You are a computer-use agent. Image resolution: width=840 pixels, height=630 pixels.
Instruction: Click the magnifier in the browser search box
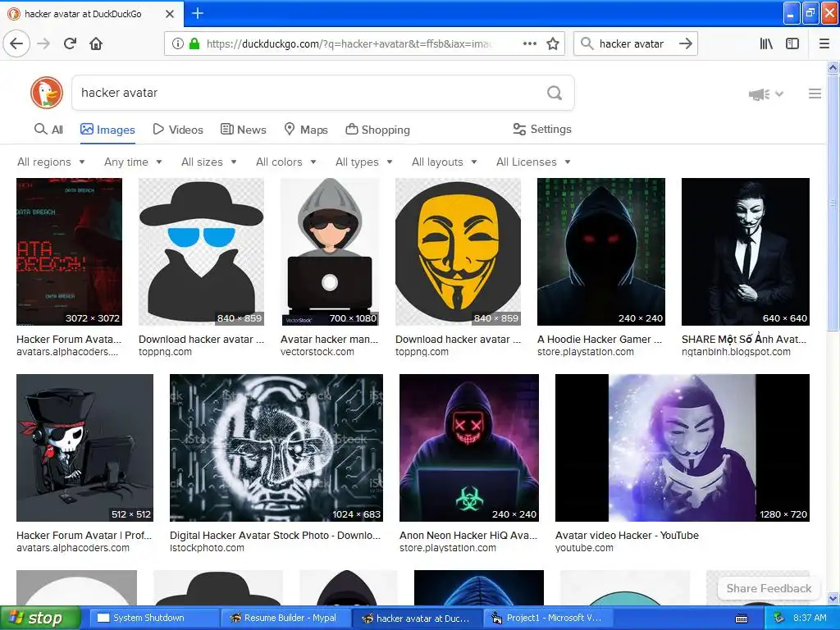point(587,43)
